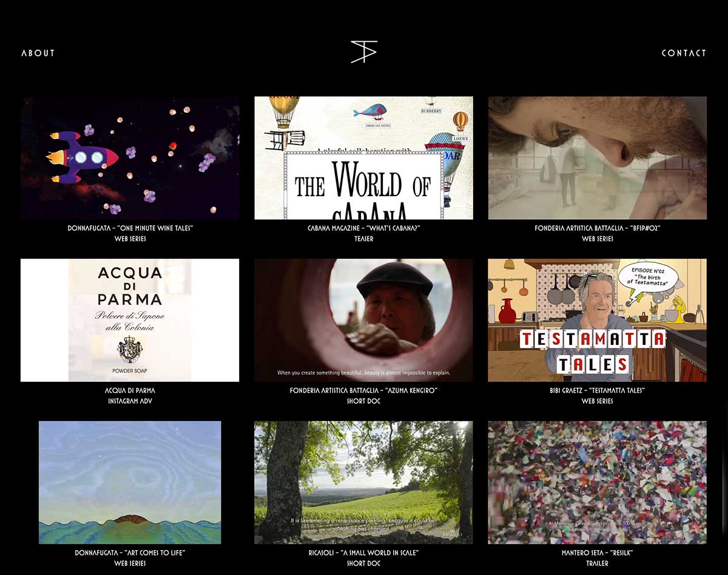Open The World of Cabana thumbnail

[363, 158]
